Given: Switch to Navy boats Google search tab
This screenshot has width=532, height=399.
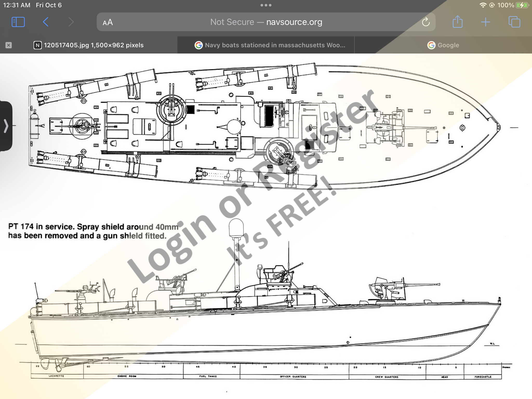Looking at the screenshot, I should click(270, 45).
